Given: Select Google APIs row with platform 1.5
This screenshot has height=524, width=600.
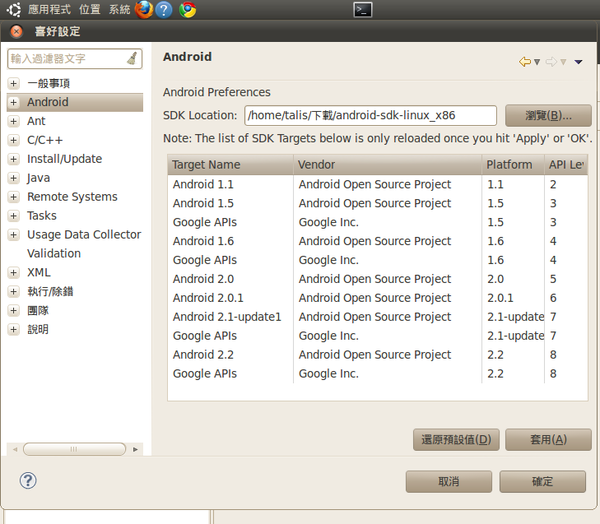Looking at the screenshot, I should click(378, 222).
